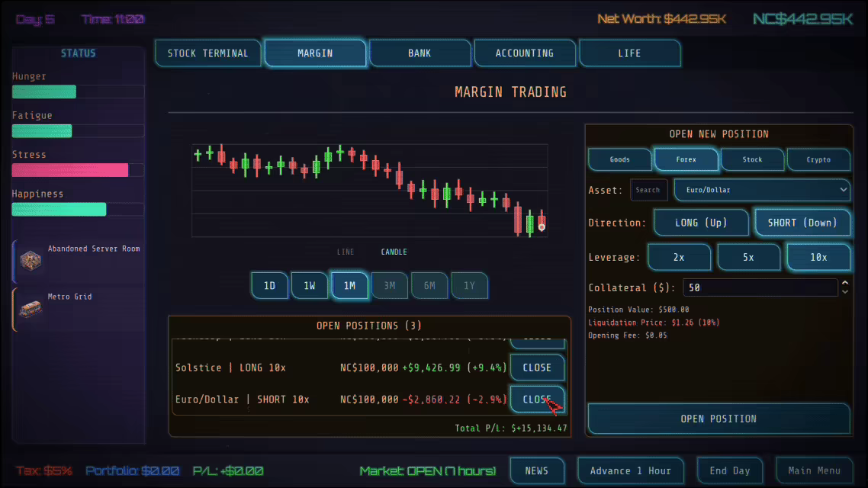Click the Hunger status bar

tap(78, 91)
